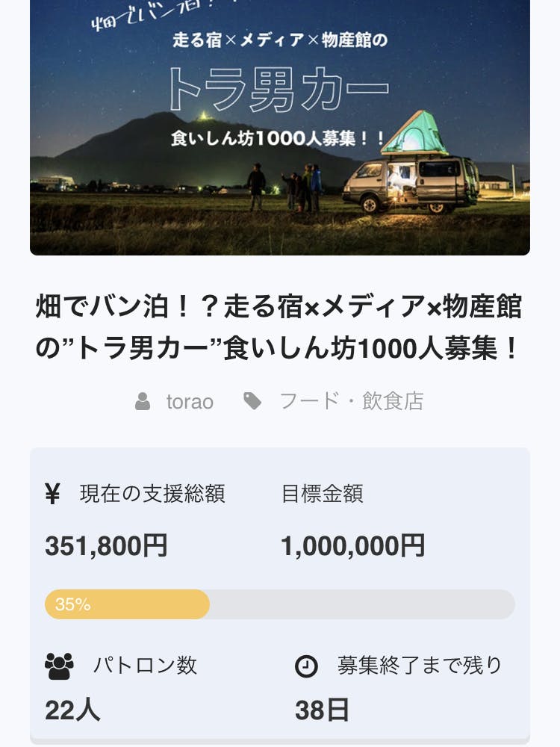Screen dimensions: 560x747
Task: Open the トラ男カー project hero image
Action: click(x=280, y=127)
